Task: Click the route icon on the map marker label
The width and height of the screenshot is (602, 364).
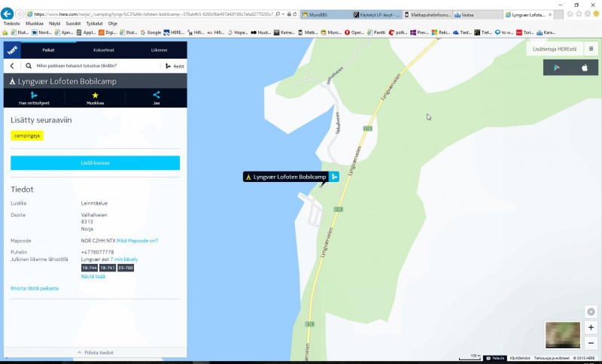Action: [334, 177]
